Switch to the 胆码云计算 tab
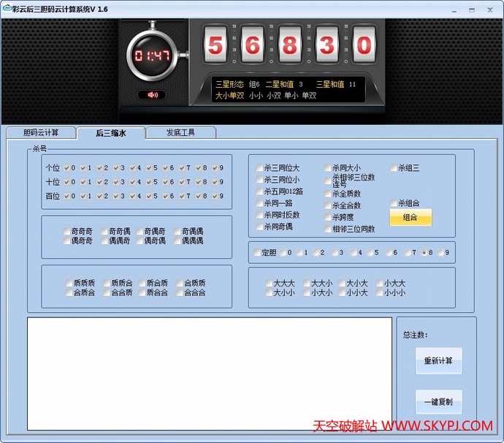Screen dimensions: 504x443 [40, 132]
